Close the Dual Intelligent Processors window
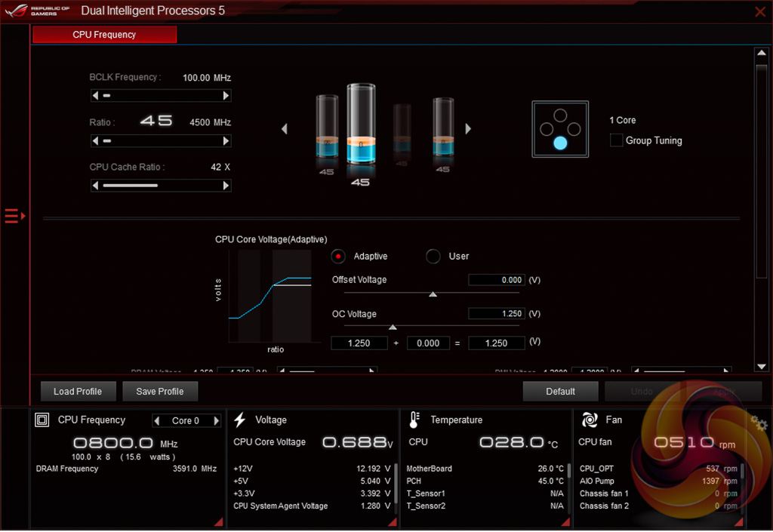 761,11
